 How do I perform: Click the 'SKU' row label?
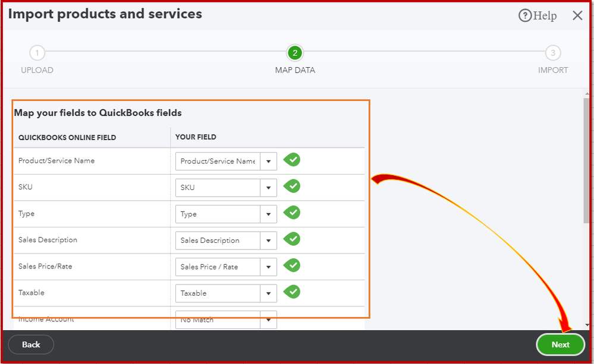point(26,187)
